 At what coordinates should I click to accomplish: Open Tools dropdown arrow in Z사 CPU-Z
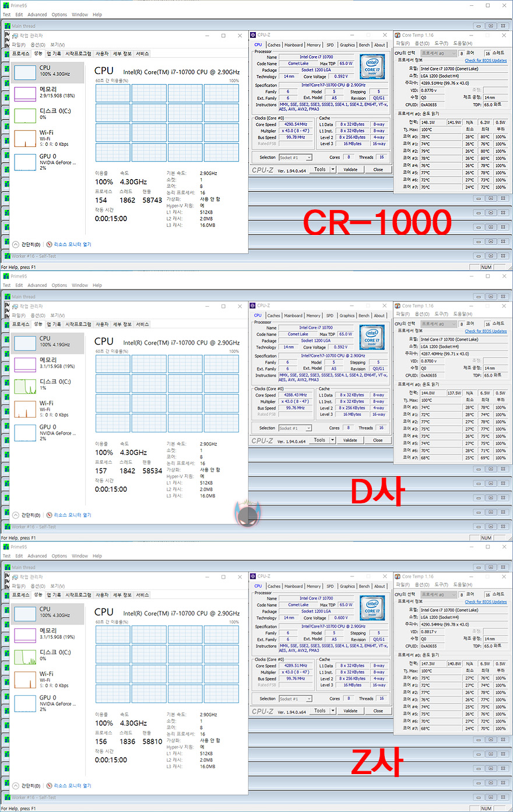click(333, 710)
